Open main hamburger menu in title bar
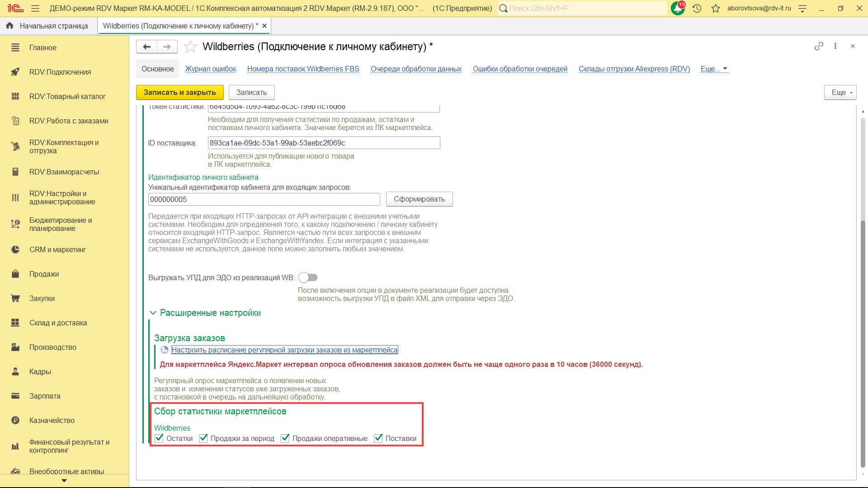Viewport: 868px width, 488px height. pyautogui.click(x=35, y=8)
